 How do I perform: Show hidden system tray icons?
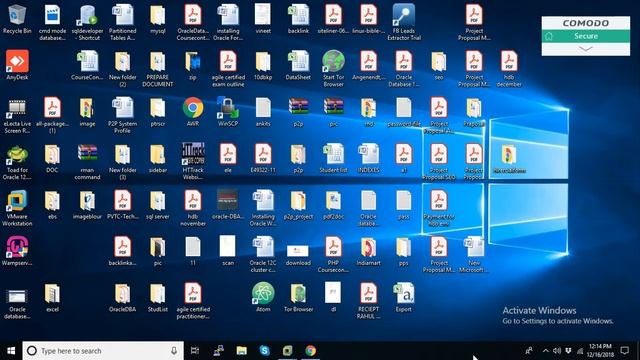pyautogui.click(x=546, y=351)
